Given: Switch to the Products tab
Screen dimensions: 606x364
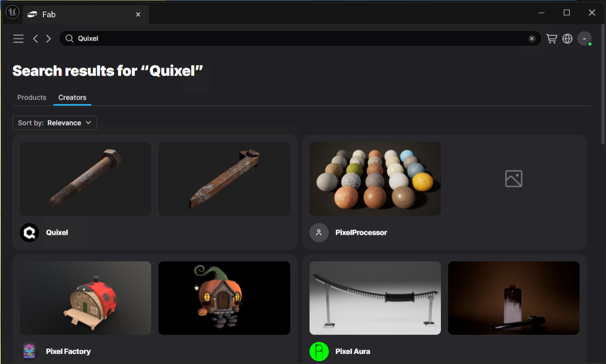Looking at the screenshot, I should tap(32, 97).
